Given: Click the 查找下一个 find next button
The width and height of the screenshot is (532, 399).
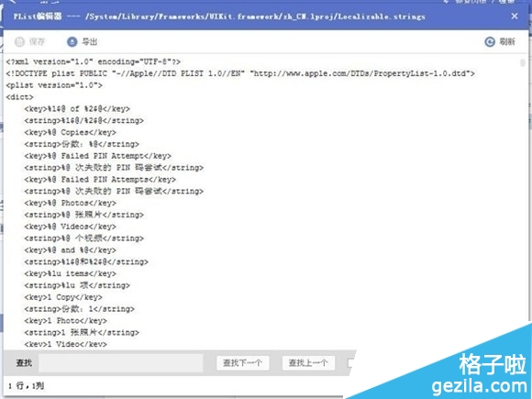Looking at the screenshot, I should click(x=242, y=363).
